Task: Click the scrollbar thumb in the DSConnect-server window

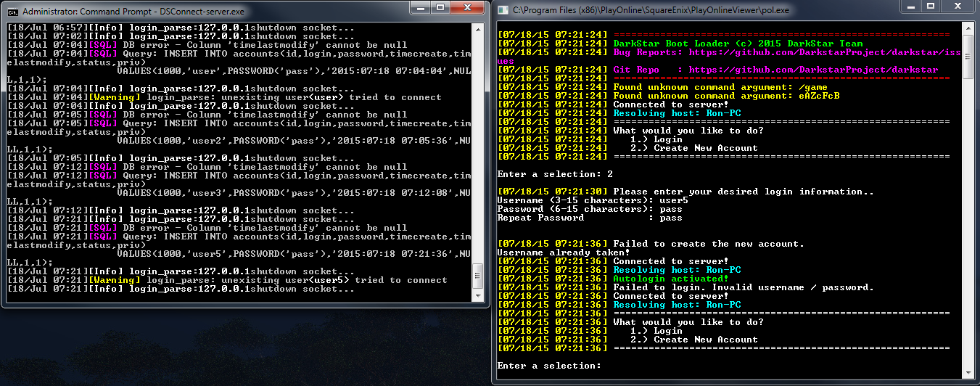Action: (477, 277)
